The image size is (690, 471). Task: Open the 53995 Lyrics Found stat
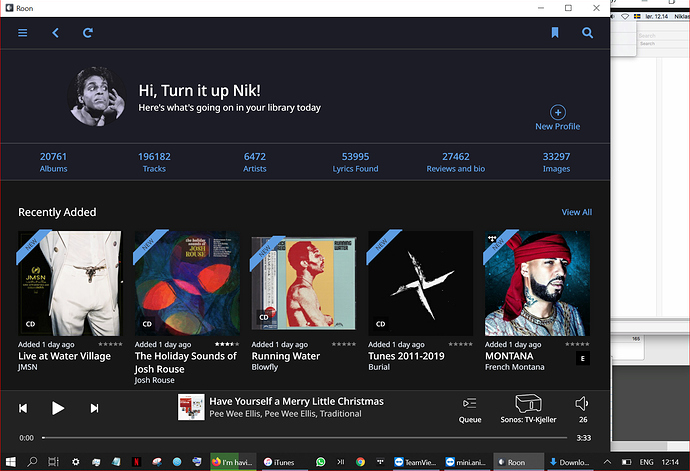click(355, 162)
